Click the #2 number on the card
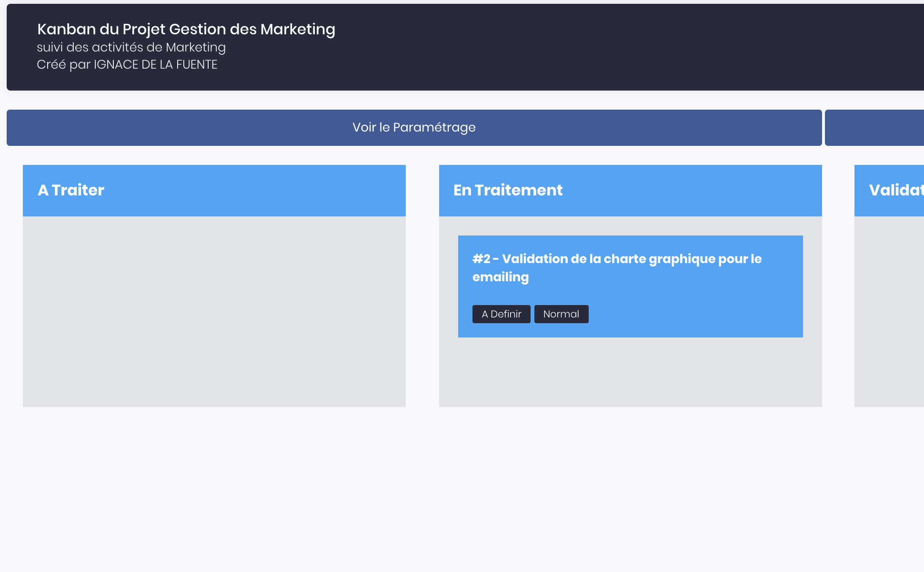Image resolution: width=924 pixels, height=572 pixels. pos(481,259)
